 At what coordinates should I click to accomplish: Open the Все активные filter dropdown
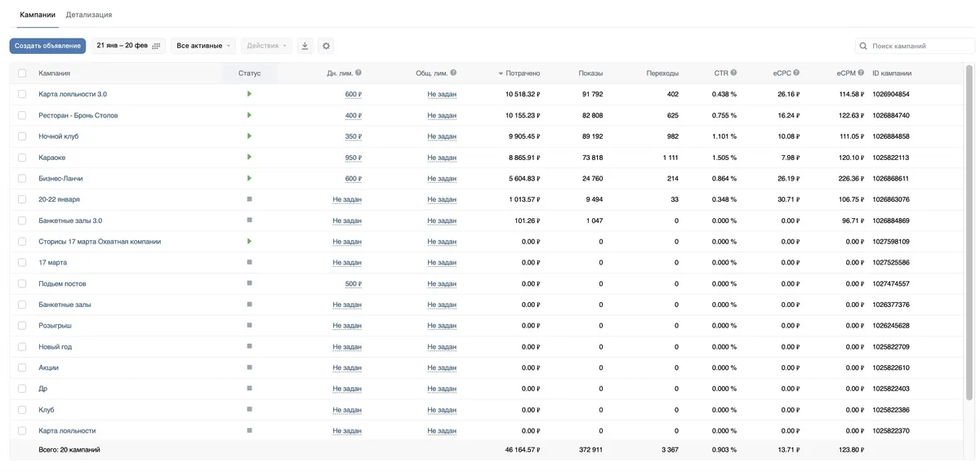point(203,46)
